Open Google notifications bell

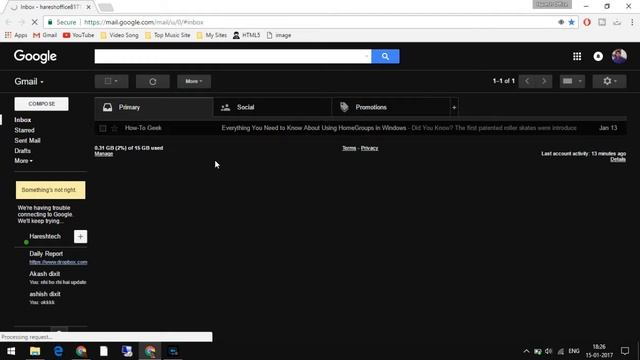(x=598, y=56)
